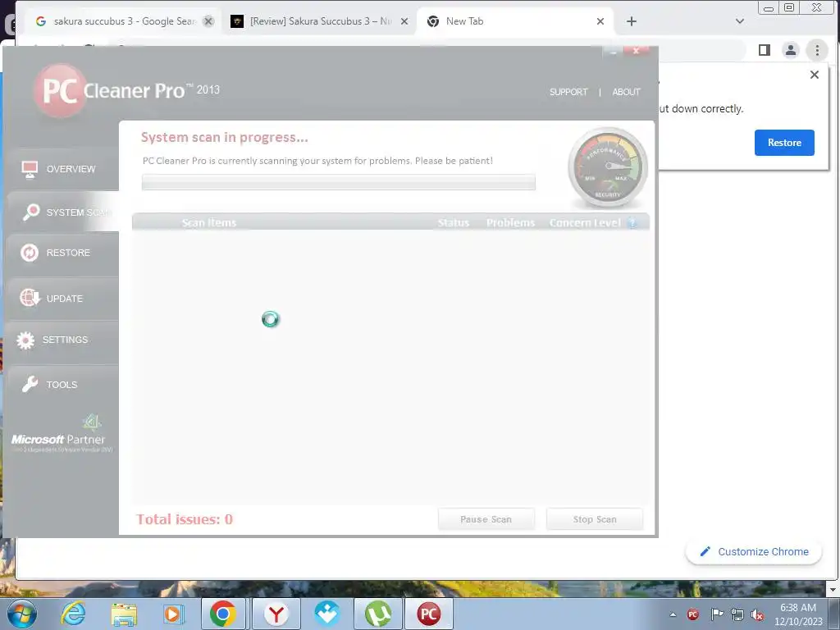Open Yandex browser from taskbar
The height and width of the screenshot is (630, 840).
pos(276,614)
